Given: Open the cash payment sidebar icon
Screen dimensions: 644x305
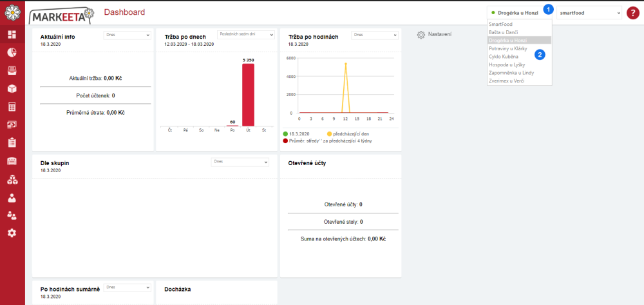Looking at the screenshot, I should click(x=12, y=125).
